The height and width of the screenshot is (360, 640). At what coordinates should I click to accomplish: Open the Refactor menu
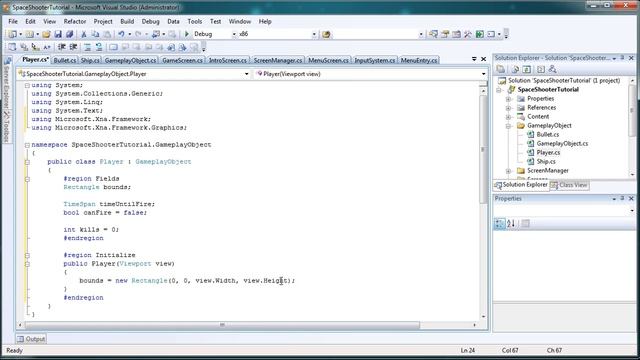click(75, 21)
